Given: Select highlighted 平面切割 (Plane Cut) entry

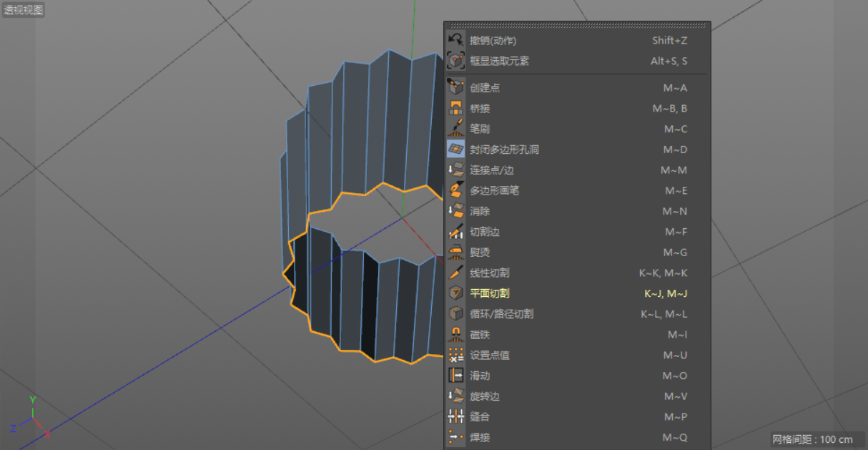Looking at the screenshot, I should coord(489,293).
